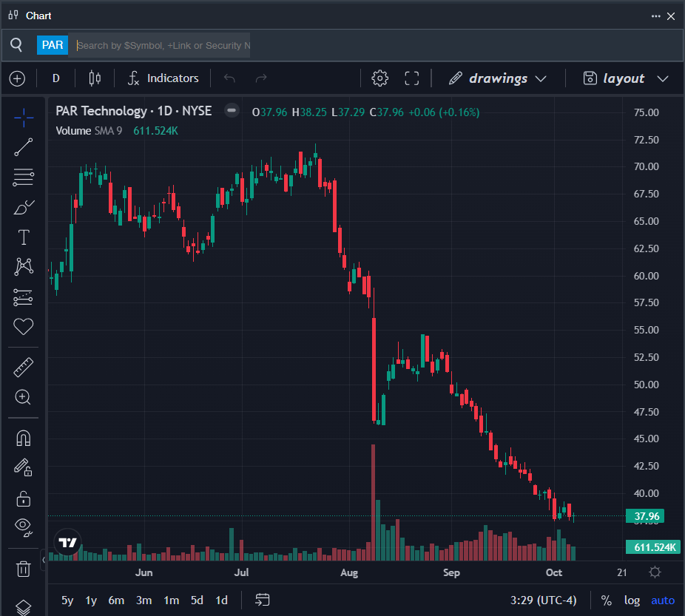Click the fullscreen mode icon
This screenshot has height=616, width=685.
point(412,78)
